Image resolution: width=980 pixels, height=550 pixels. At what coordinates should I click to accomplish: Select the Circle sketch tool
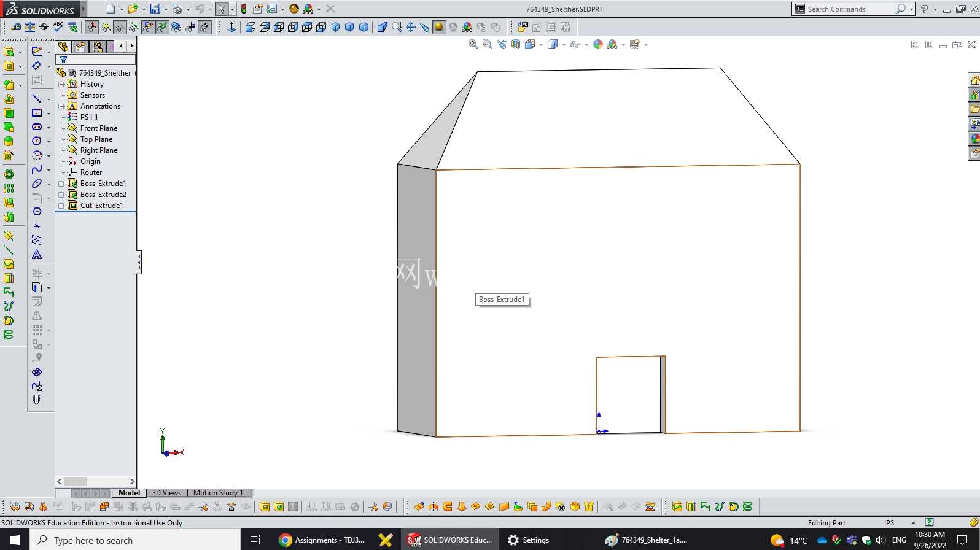37,141
